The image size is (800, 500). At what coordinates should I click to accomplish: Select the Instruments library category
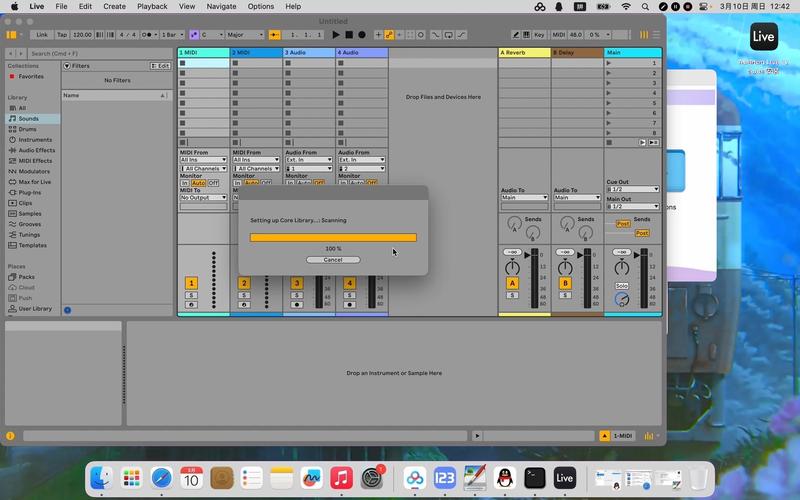pyautogui.click(x=35, y=140)
